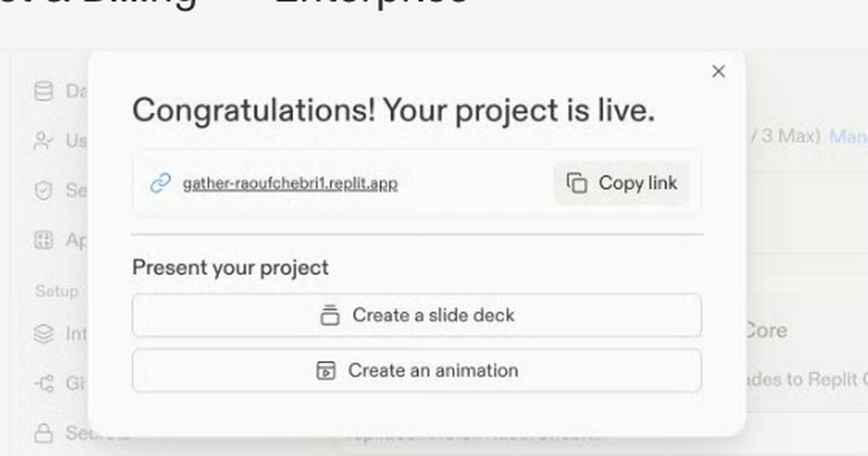Image resolution: width=868 pixels, height=456 pixels.
Task: Open the apps grid icon in sidebar
Action: (x=44, y=240)
